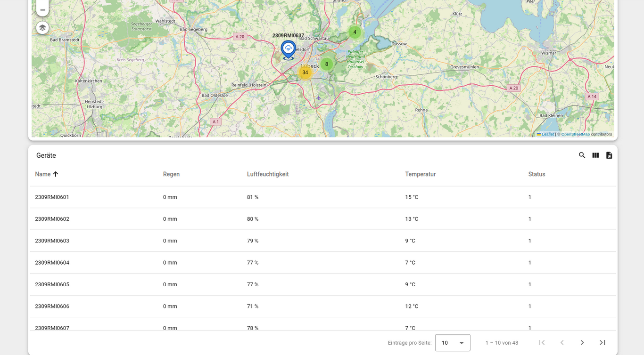Select device row 2309RMI0601
The width and height of the screenshot is (644, 355).
pos(323,197)
